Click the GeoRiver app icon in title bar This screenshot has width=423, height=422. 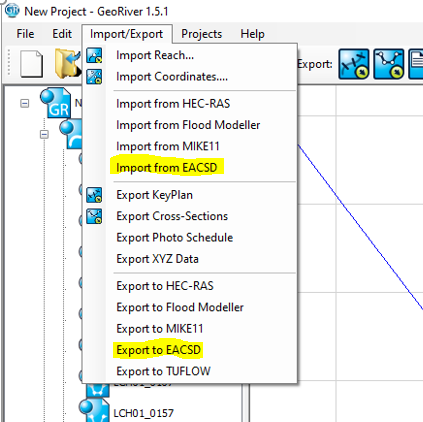click(12, 10)
